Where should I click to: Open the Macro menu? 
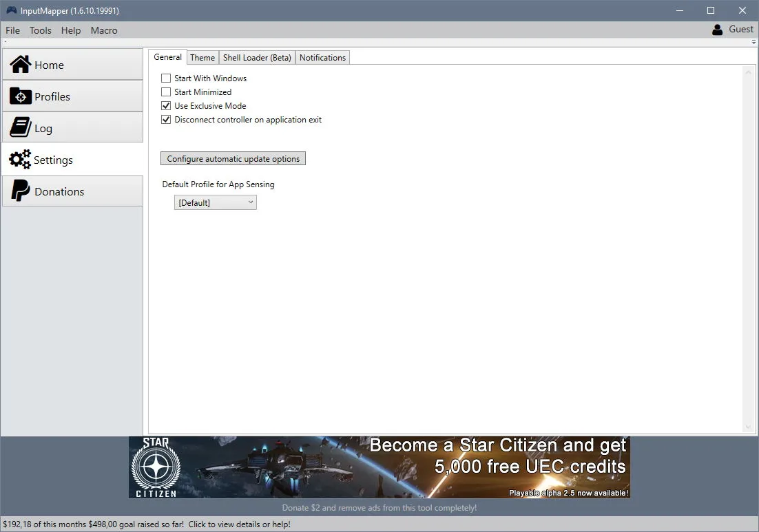coord(104,30)
